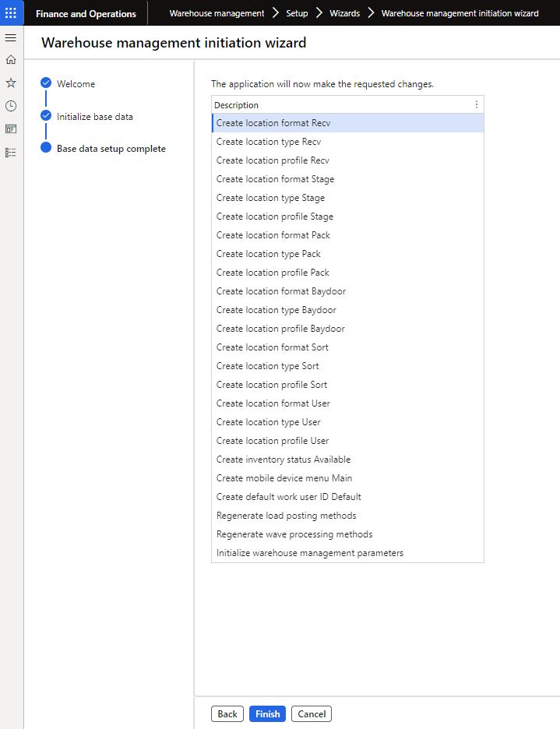Open the app launcher waffle icon
Viewport: 560px width, 729px height.
click(x=11, y=13)
